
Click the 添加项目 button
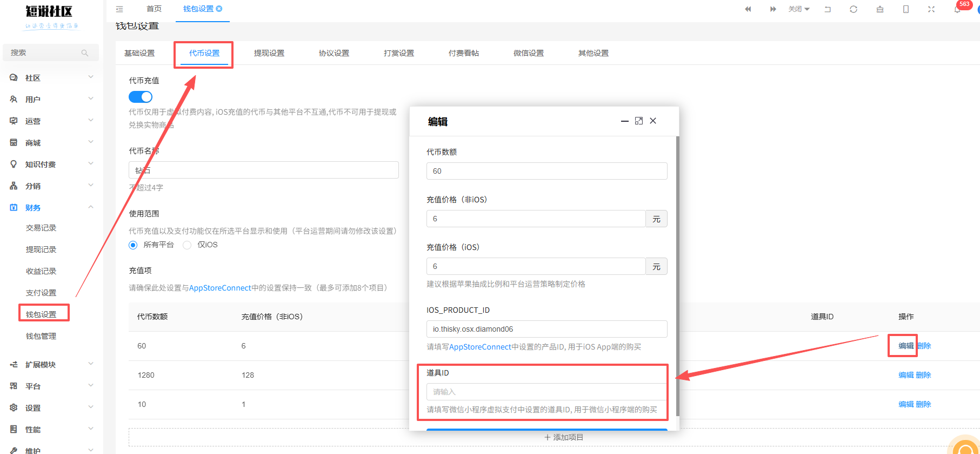click(x=564, y=437)
